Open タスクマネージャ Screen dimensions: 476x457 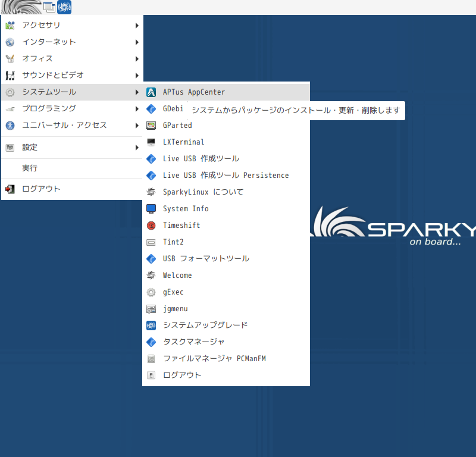coord(226,342)
